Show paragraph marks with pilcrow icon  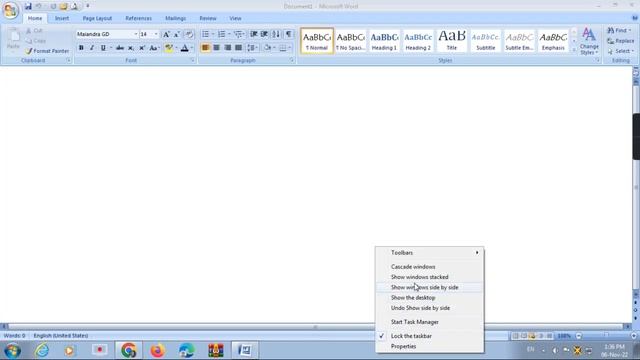click(x=289, y=34)
